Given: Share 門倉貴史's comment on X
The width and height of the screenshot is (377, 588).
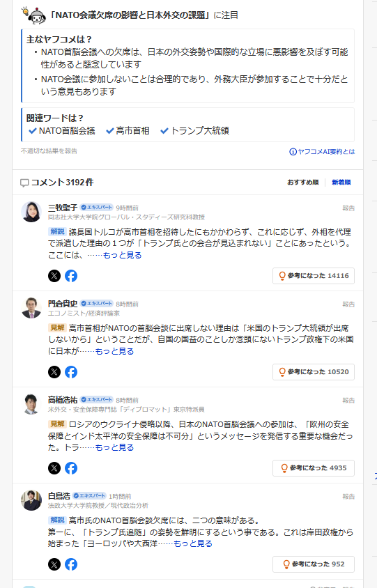Looking at the screenshot, I should coord(54,372).
